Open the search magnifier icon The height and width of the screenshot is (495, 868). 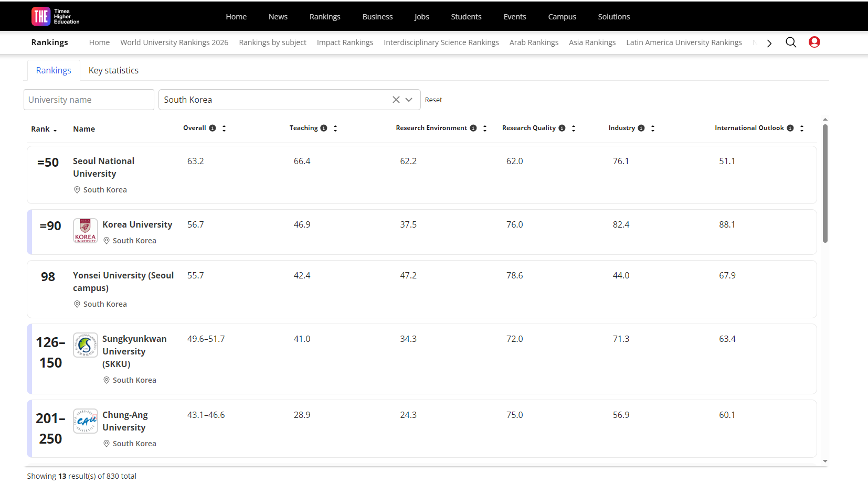click(791, 42)
